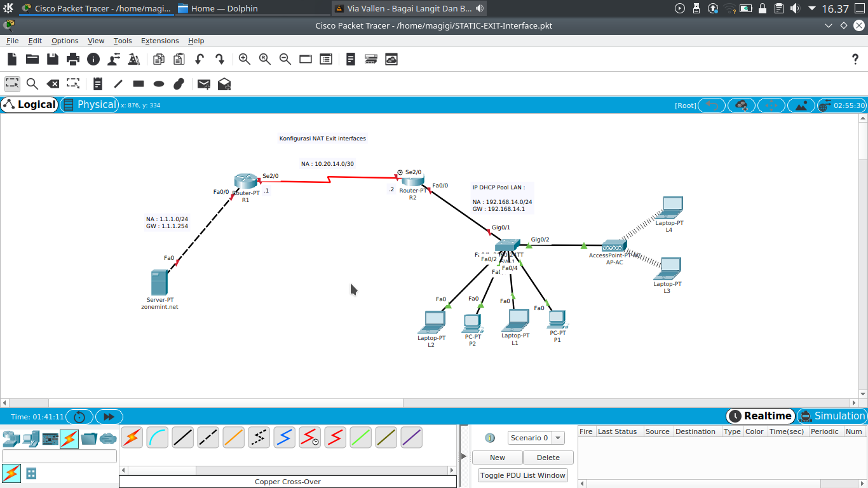Select the Draw Ellipse tool

(x=158, y=83)
